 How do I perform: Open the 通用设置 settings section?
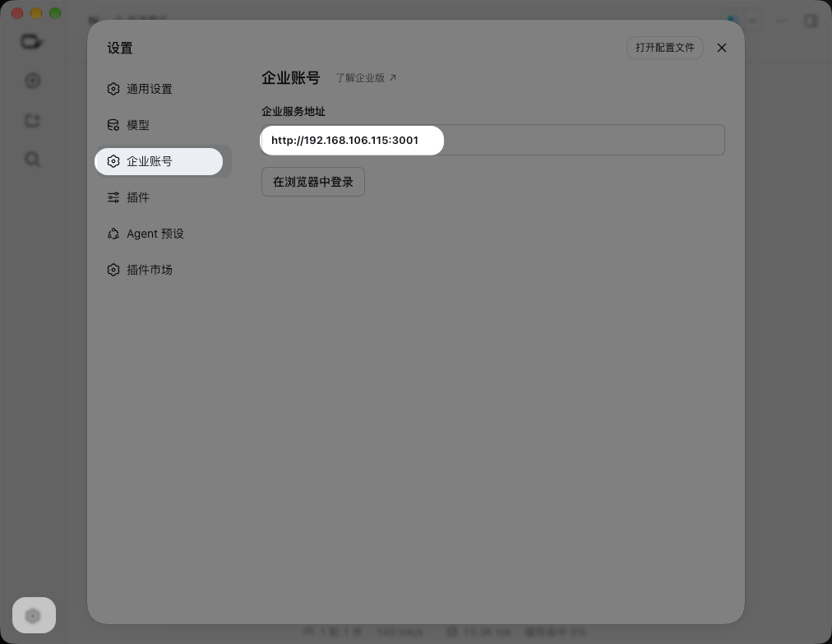coord(163,89)
